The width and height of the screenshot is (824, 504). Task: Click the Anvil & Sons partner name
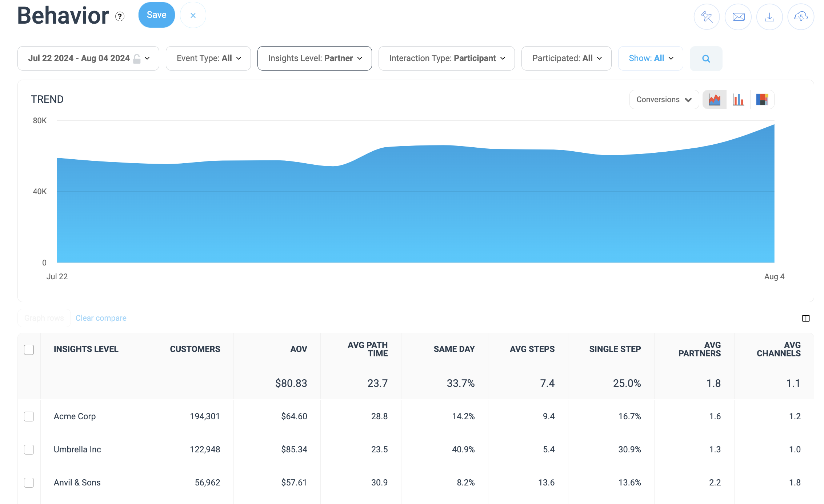coord(77,483)
